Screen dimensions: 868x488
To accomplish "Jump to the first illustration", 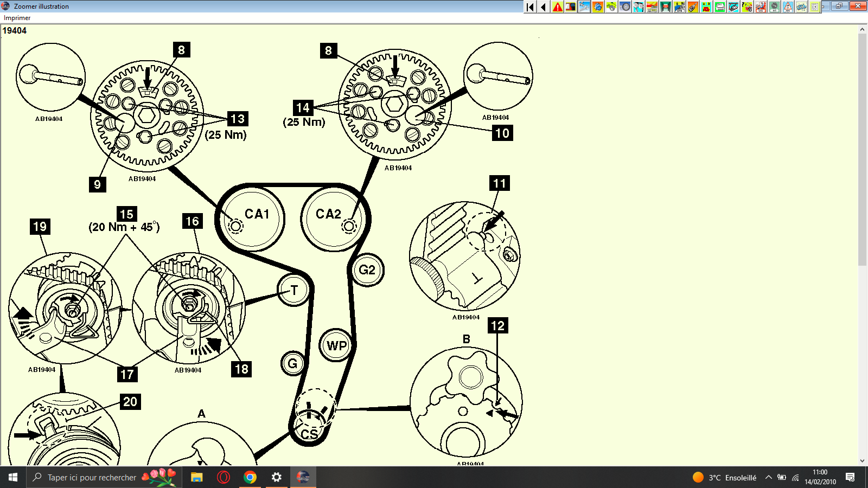I will 530,7.
